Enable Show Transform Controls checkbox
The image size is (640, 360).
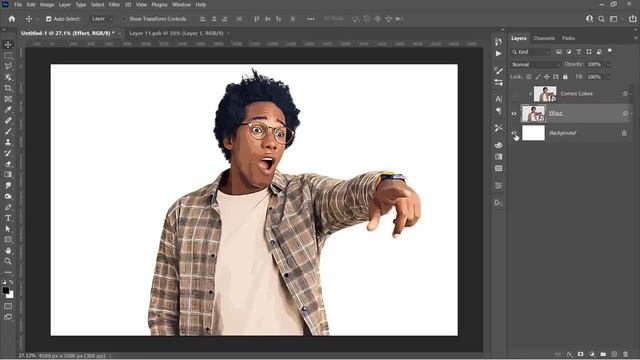(124, 19)
